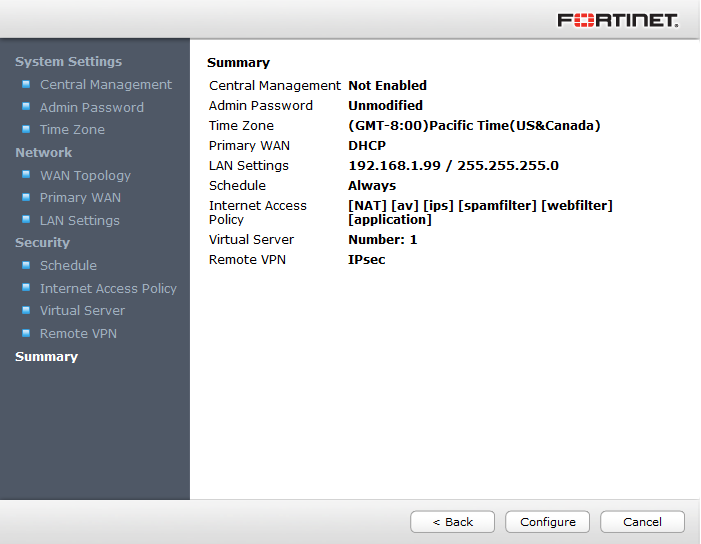This screenshot has width=701, height=544.
Task: Open the WAN Topology page
Action: click(x=85, y=175)
